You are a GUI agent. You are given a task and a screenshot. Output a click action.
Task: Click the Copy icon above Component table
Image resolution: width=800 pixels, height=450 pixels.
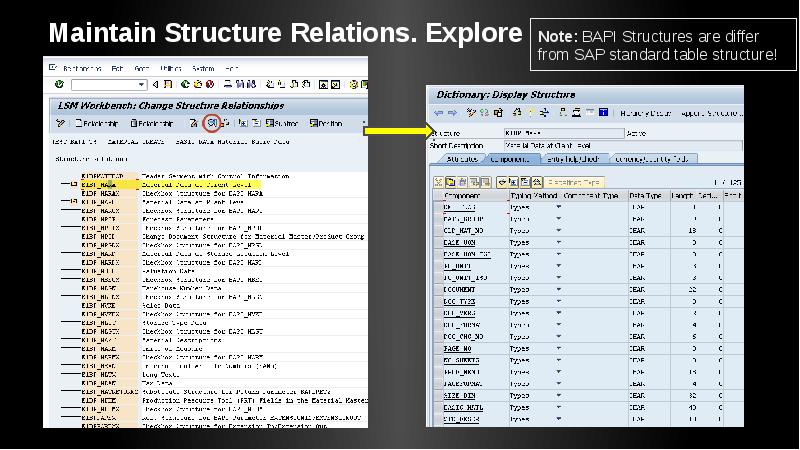click(451, 182)
